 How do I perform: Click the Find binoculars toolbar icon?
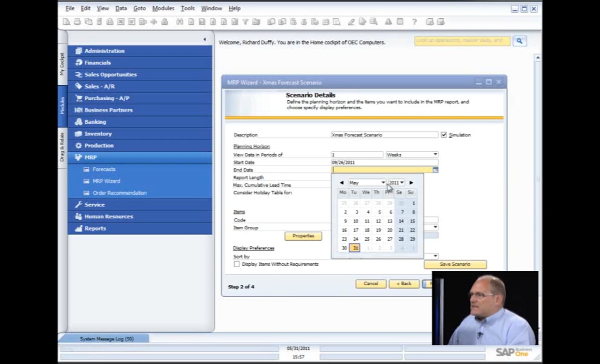pos(180,22)
